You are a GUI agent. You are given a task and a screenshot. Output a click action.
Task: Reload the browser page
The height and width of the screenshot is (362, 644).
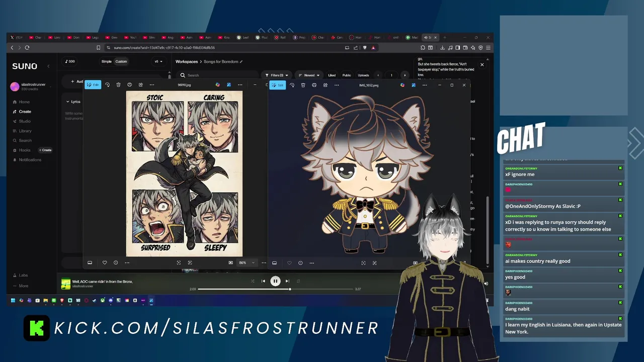pyautogui.click(x=27, y=48)
